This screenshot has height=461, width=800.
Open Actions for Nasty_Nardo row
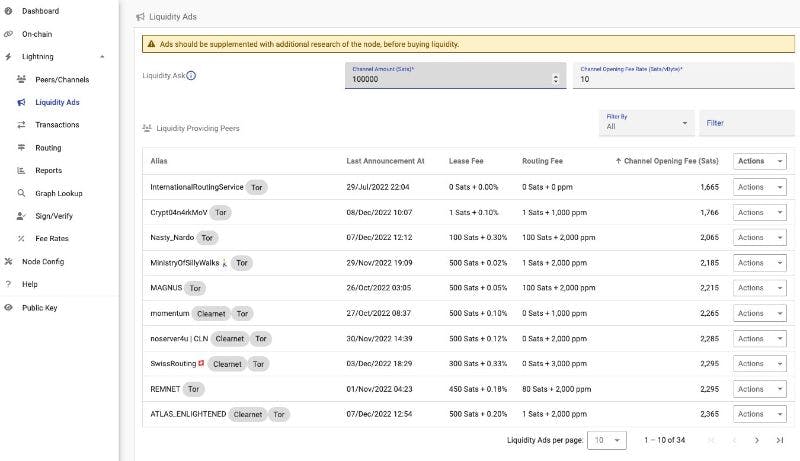pyautogui.click(x=760, y=238)
